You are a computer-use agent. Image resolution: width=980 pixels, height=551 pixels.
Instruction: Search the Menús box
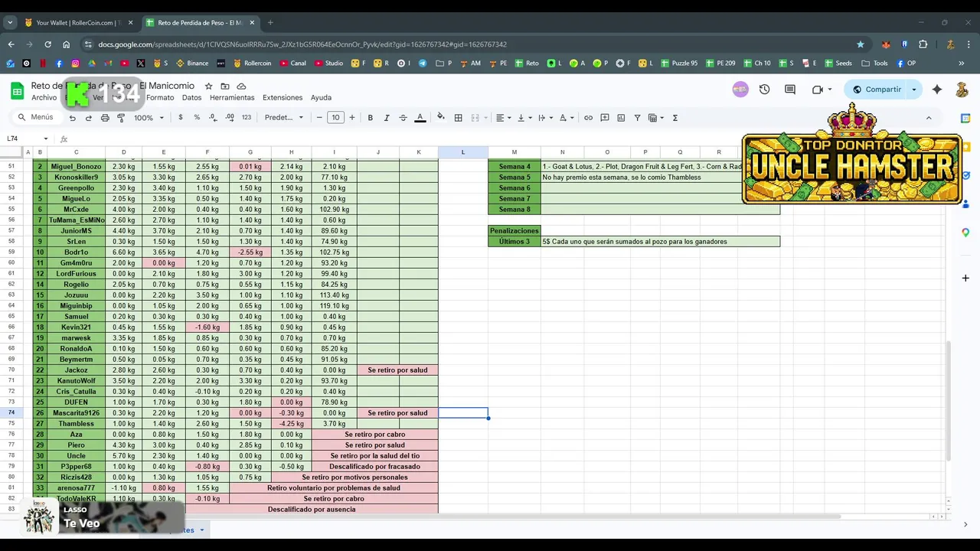35,118
